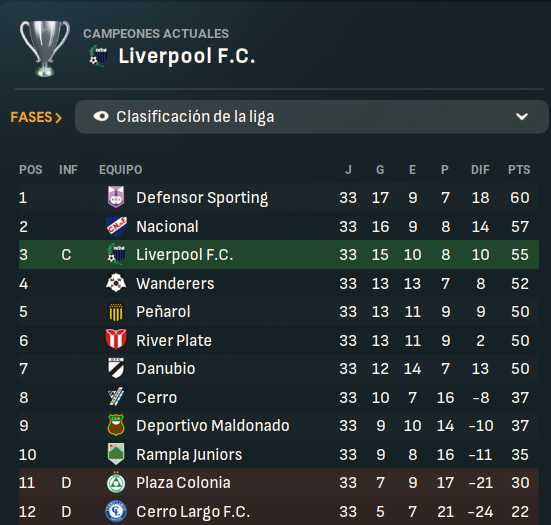Click the Danubio club badge

(x=116, y=368)
